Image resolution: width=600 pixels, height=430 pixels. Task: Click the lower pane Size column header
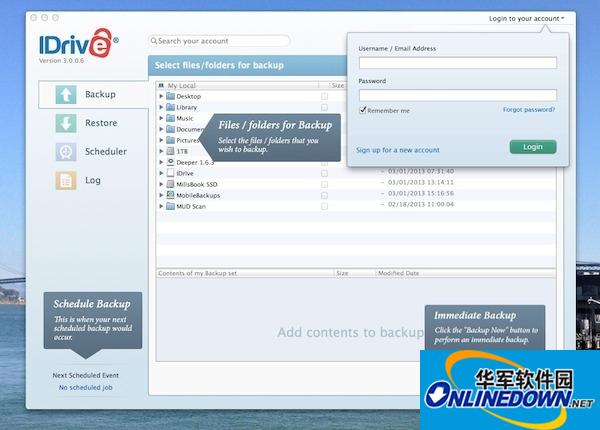click(342, 273)
